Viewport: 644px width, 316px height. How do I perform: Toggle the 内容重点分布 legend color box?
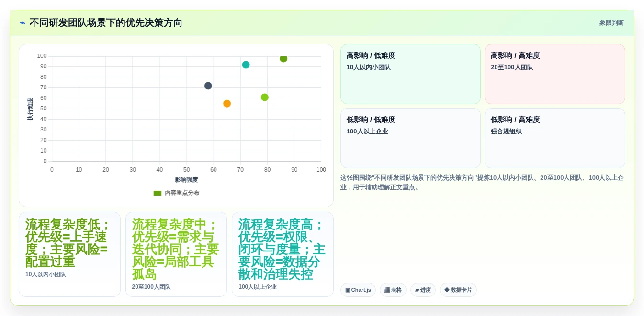(157, 193)
